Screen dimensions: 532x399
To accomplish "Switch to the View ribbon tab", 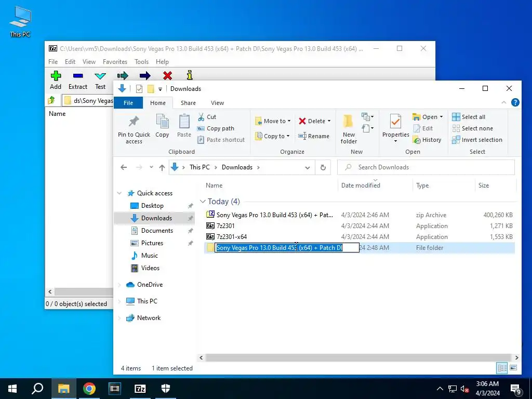I will pyautogui.click(x=217, y=103).
